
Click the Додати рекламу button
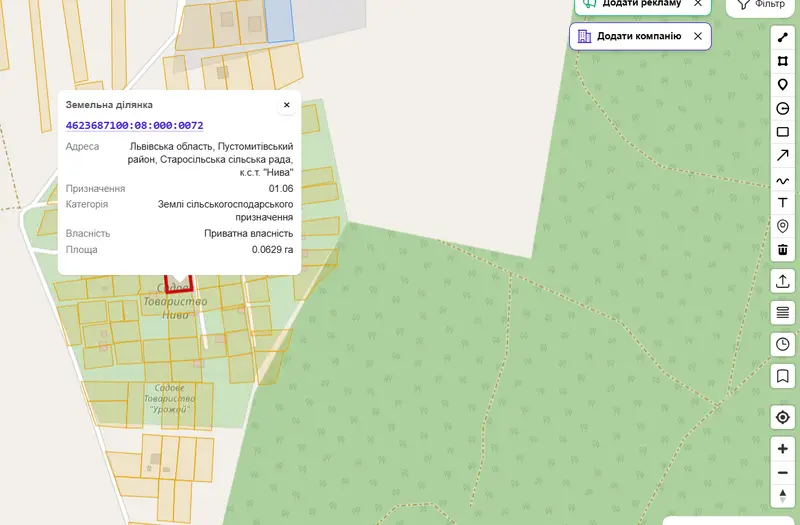(641, 4)
